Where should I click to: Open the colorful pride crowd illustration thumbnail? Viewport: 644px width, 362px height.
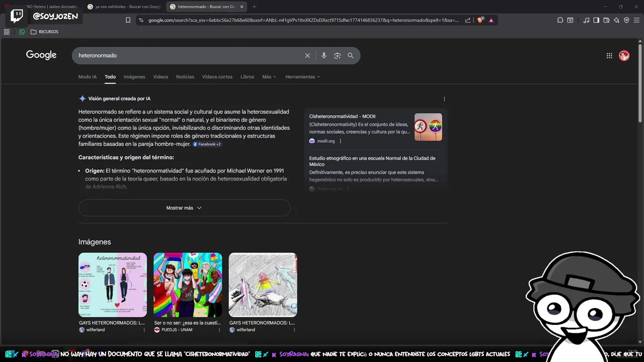pos(188,285)
